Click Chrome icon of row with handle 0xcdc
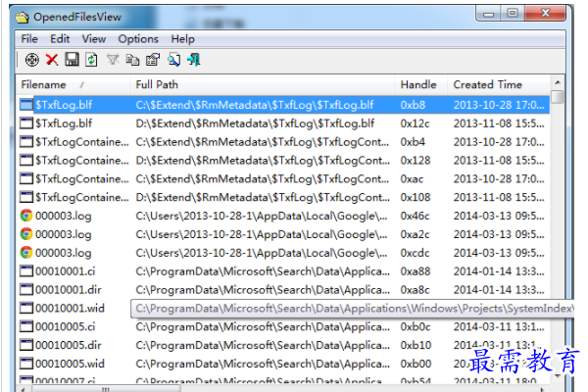 (x=26, y=252)
